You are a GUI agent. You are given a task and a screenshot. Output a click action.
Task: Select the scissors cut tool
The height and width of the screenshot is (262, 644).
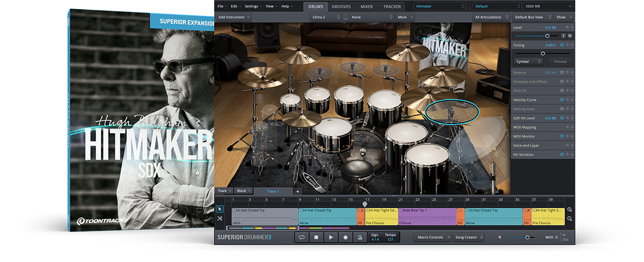click(x=220, y=219)
